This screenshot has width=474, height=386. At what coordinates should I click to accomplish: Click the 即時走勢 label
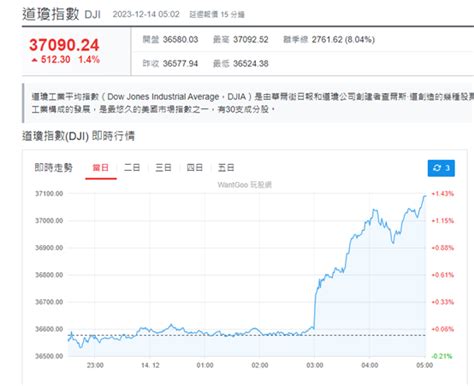coord(53,167)
